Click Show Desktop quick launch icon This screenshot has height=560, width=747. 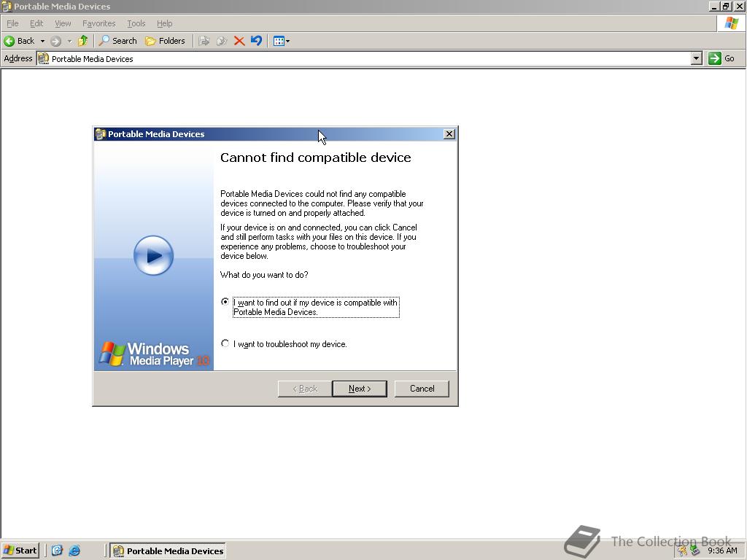tap(57, 551)
